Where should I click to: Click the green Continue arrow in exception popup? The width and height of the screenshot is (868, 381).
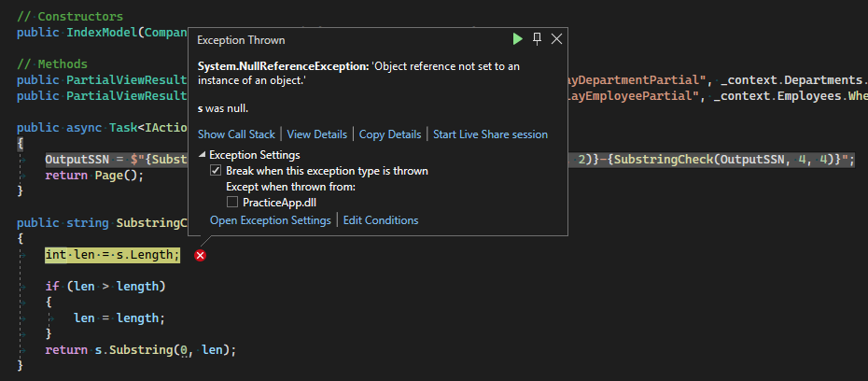518,39
